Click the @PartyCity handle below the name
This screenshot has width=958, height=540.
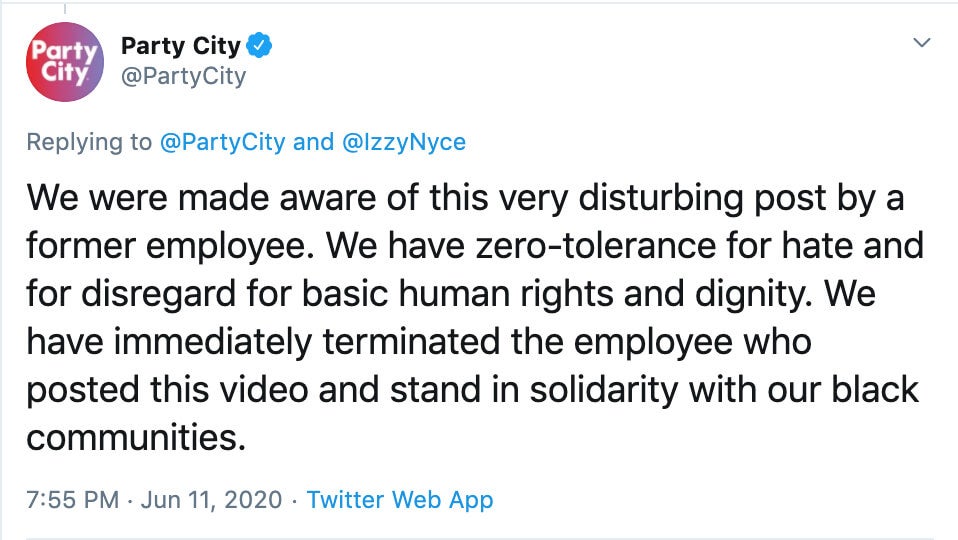point(183,76)
